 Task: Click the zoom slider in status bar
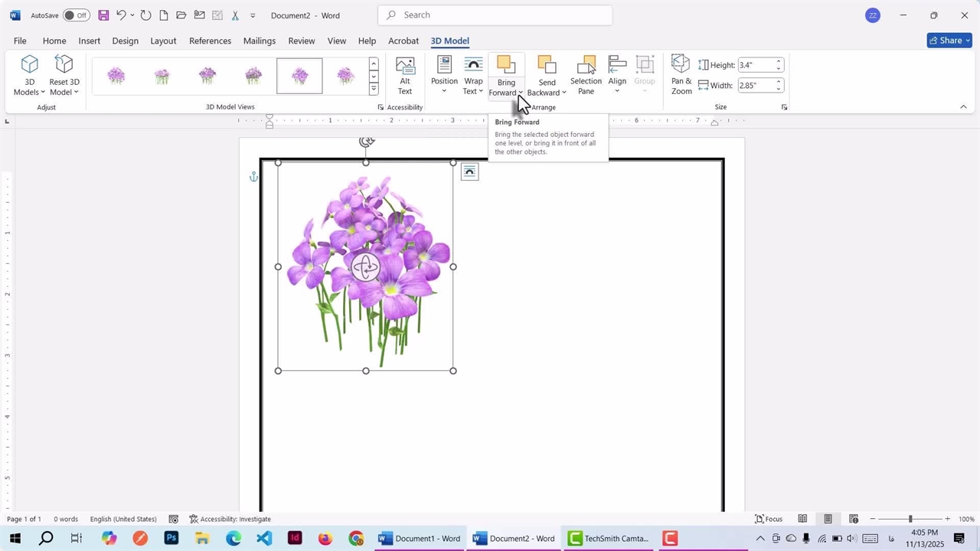[x=910, y=519]
